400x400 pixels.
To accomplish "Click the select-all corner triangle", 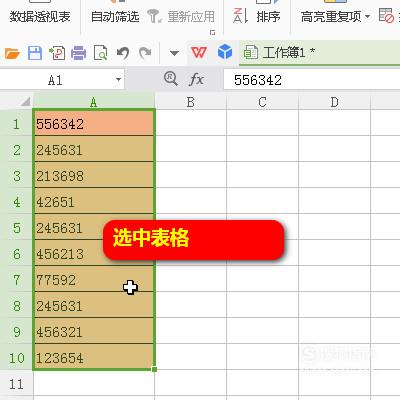I will (26, 101).
